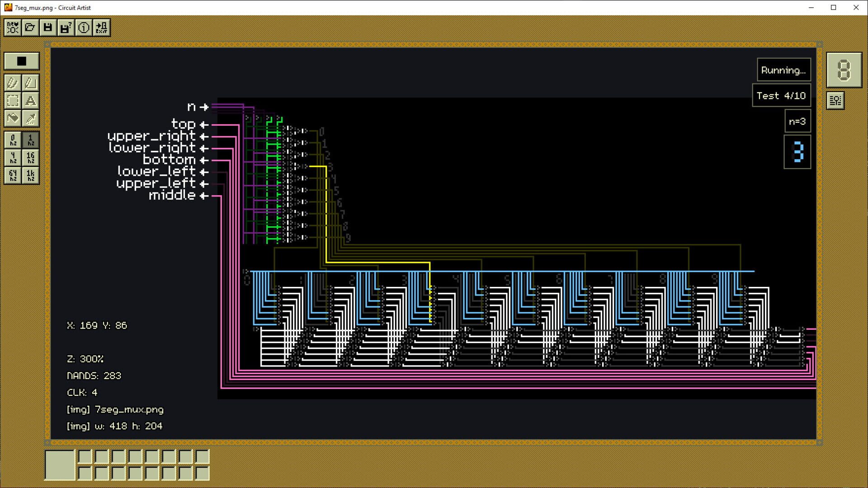Save the circuit under a new name
Screen dimensions: 868x488
(65, 27)
